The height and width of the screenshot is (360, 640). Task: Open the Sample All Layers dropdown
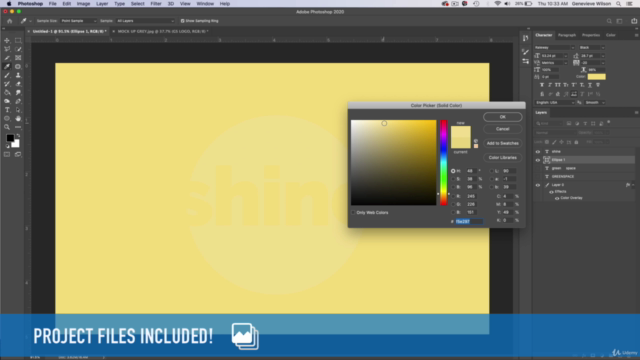145,21
